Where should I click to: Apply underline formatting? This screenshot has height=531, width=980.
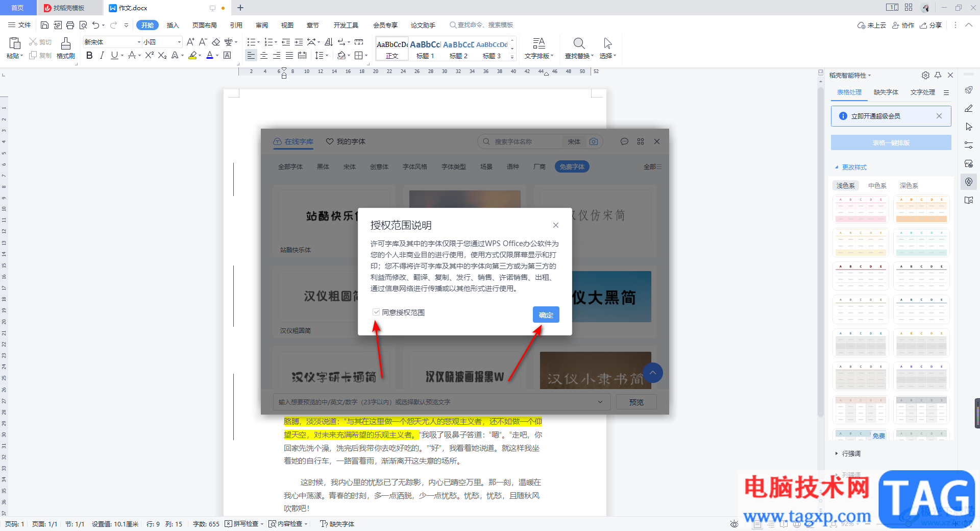114,55
